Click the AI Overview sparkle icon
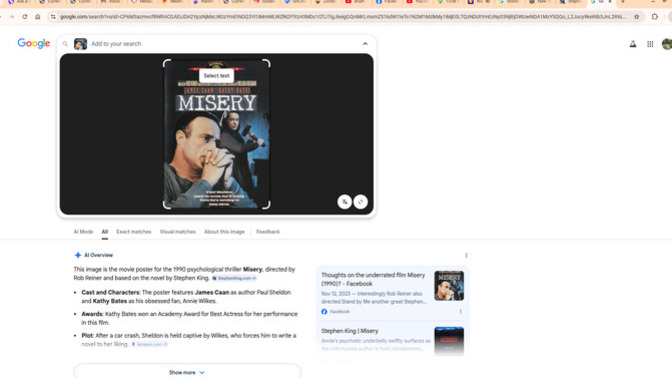Image resolution: width=672 pixels, height=378 pixels. [x=78, y=255]
